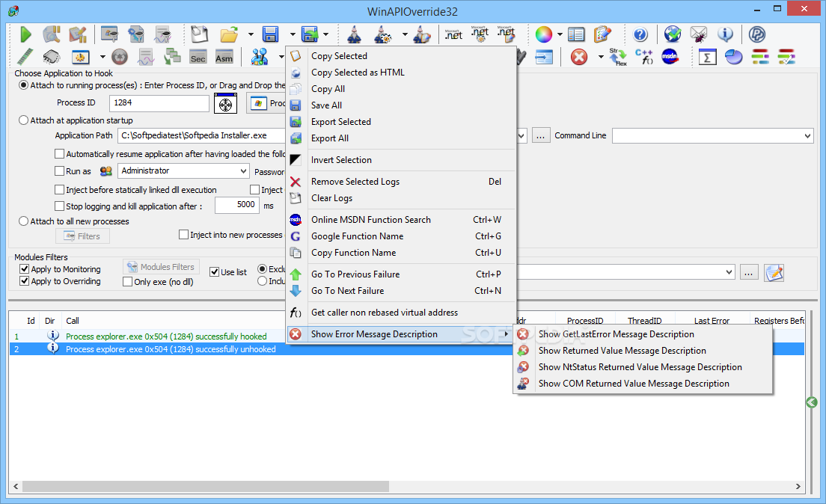Click the pie chart toolbar icon
Image resolution: width=826 pixels, height=504 pixels.
point(733,56)
